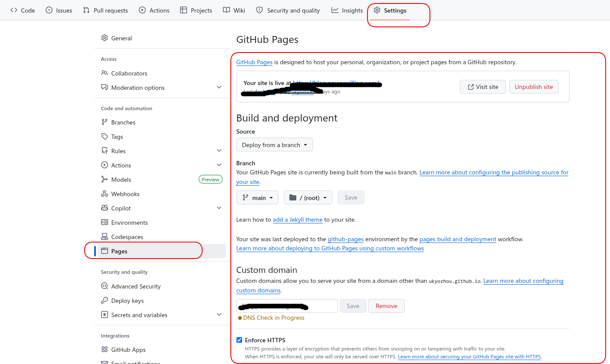
Task: Open the main branch selector dropdown
Action: [257, 198]
